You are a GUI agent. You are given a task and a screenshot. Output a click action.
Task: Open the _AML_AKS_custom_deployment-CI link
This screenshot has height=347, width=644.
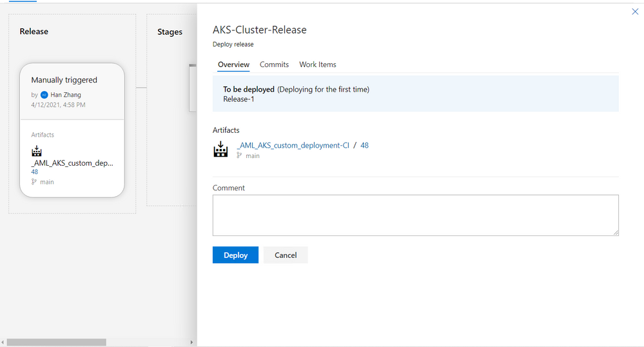pyautogui.click(x=293, y=145)
